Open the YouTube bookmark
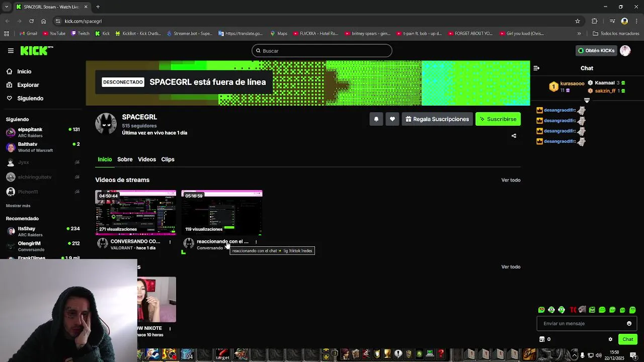Screen dimensions: 644x362 pos(54,34)
